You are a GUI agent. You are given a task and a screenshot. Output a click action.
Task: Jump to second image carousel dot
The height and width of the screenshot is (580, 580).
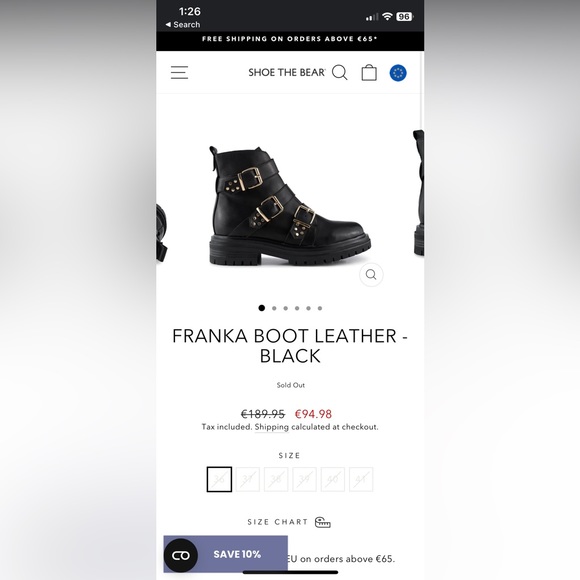274,308
